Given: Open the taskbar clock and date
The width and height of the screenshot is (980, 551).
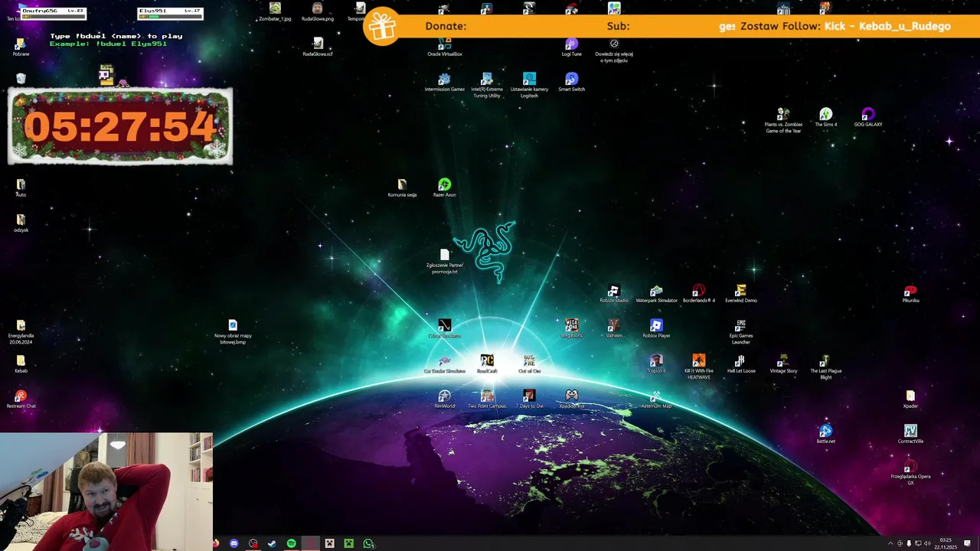Looking at the screenshot, I should [947, 543].
